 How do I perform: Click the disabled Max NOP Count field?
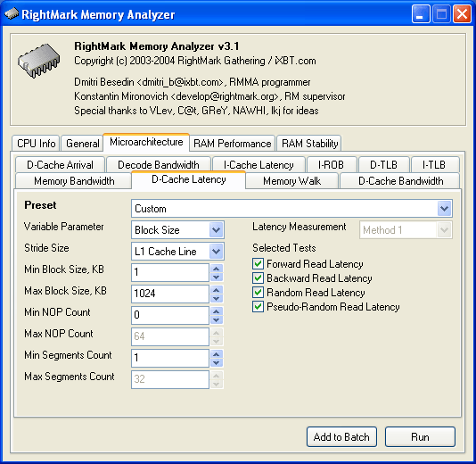(170, 336)
